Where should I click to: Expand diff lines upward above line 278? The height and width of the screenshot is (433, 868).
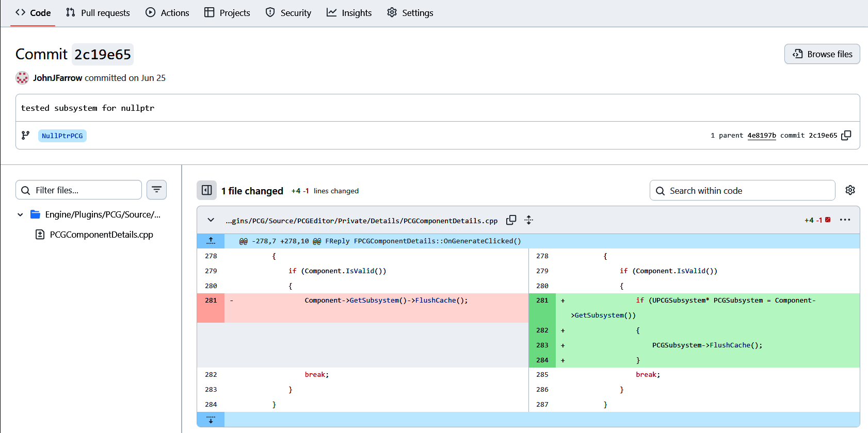211,241
